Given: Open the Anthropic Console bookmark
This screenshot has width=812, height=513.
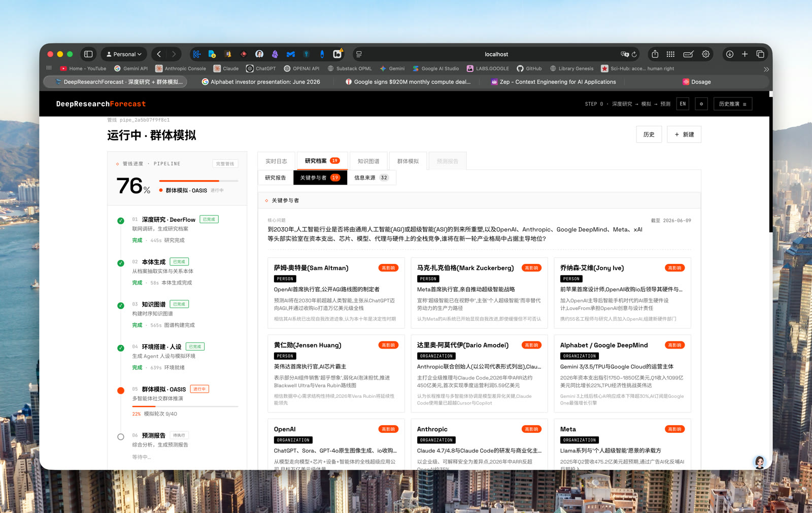Looking at the screenshot, I should [x=181, y=69].
